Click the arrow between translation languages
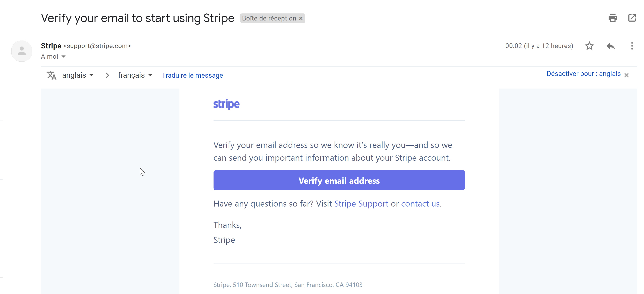 [x=107, y=75]
